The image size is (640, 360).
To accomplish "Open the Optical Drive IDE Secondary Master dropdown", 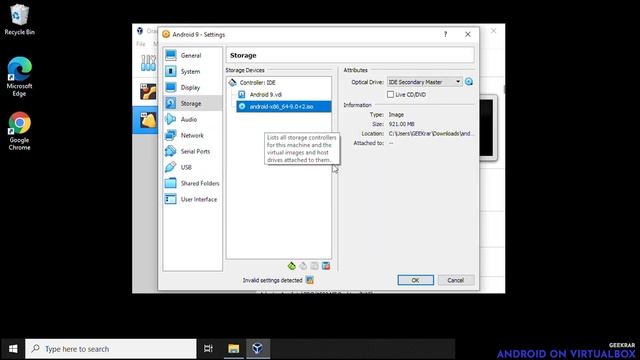I will (424, 82).
